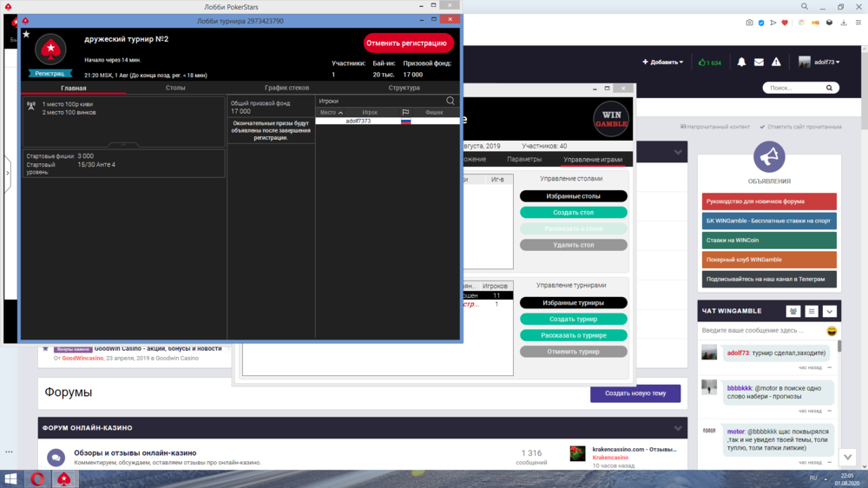Open the messages envelope icon
The image size is (868, 488).
pyautogui.click(x=759, y=63)
